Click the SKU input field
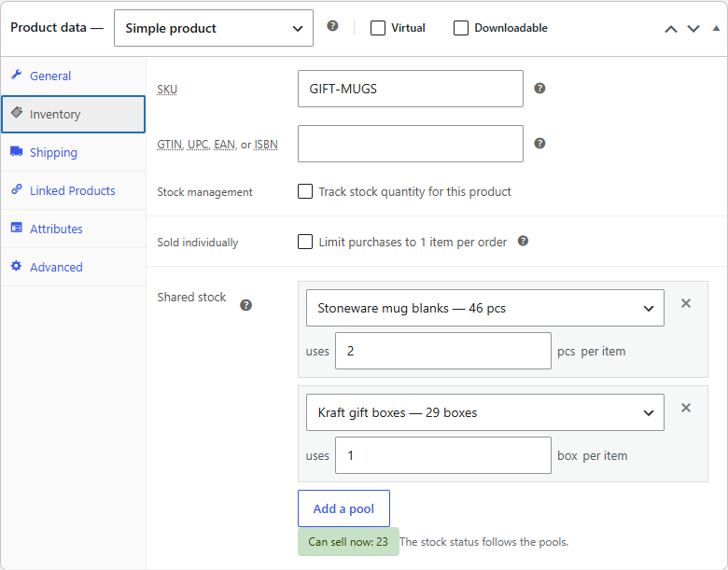The image size is (728, 570). click(411, 89)
